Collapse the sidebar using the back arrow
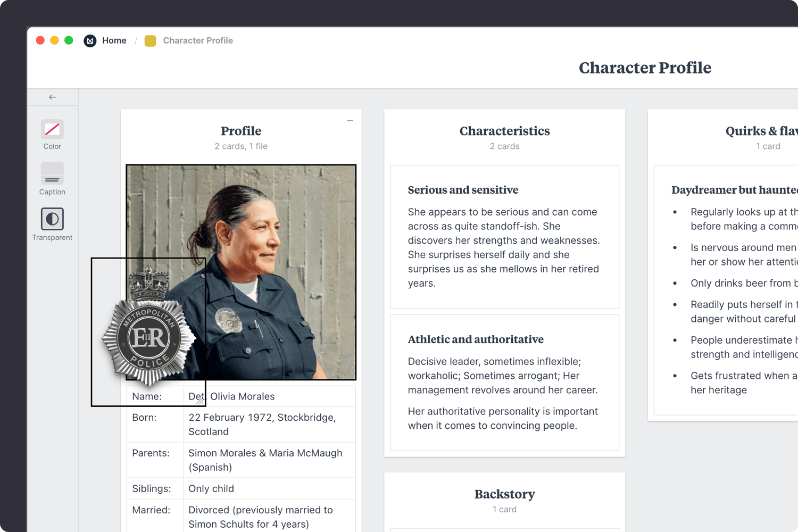The height and width of the screenshot is (532, 798). (52, 97)
